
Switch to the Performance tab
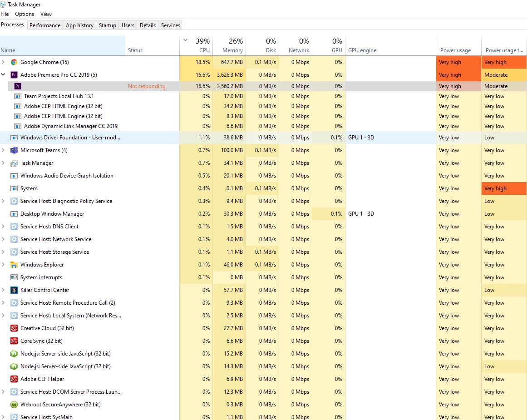point(45,25)
